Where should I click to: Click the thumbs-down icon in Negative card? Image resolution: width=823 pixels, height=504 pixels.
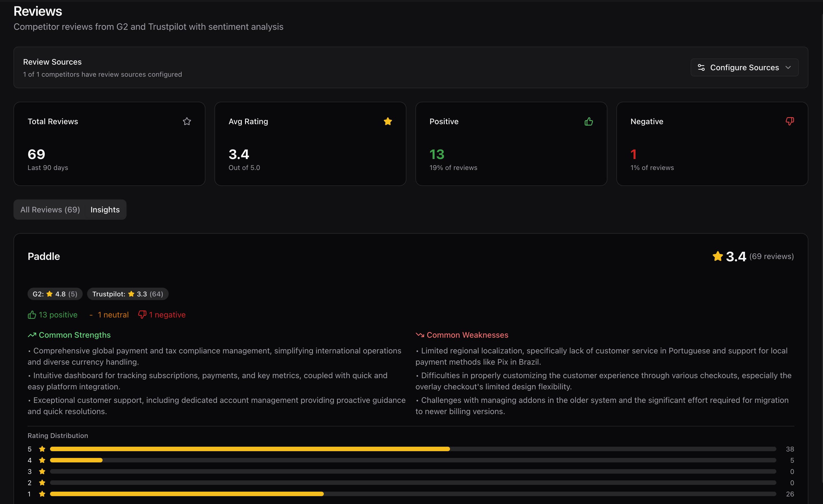pyautogui.click(x=790, y=121)
